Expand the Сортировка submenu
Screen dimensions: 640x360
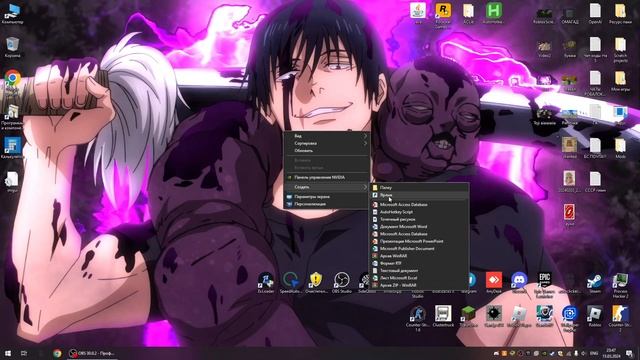pyautogui.click(x=327, y=143)
